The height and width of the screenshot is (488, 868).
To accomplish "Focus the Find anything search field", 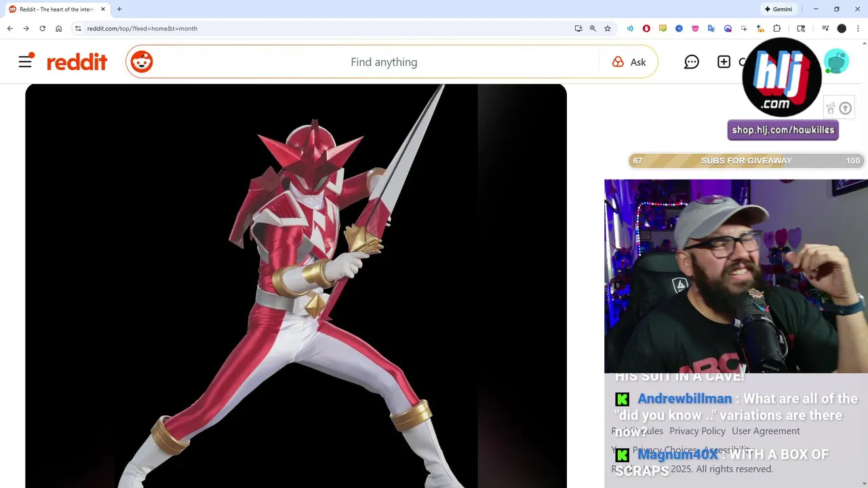I will point(383,62).
